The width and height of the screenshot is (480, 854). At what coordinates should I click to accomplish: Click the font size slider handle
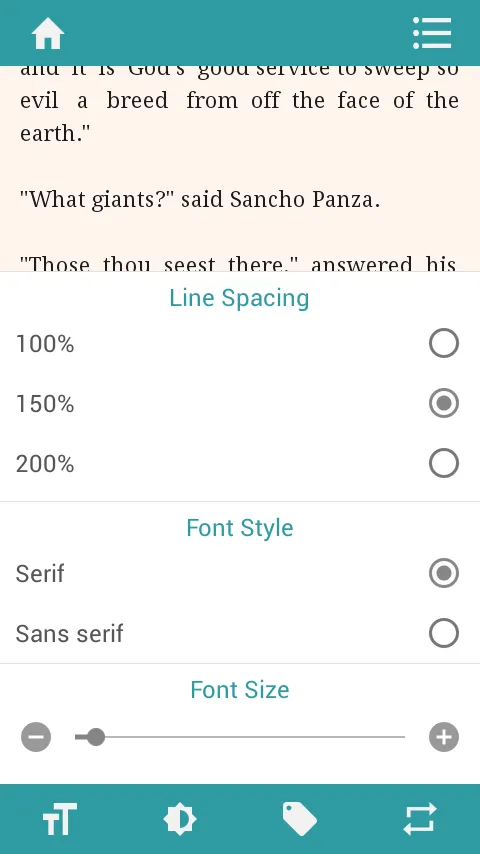click(x=96, y=737)
